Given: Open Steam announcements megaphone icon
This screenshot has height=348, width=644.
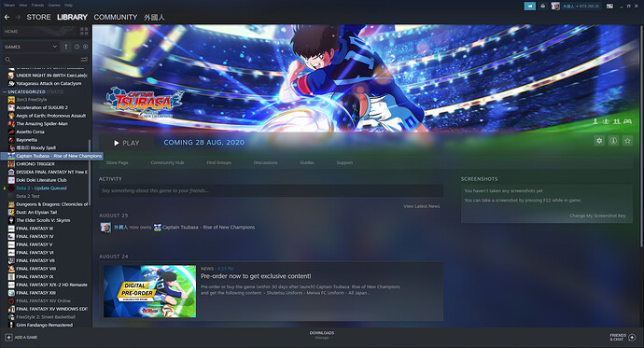Looking at the screenshot, I should pos(530,7).
